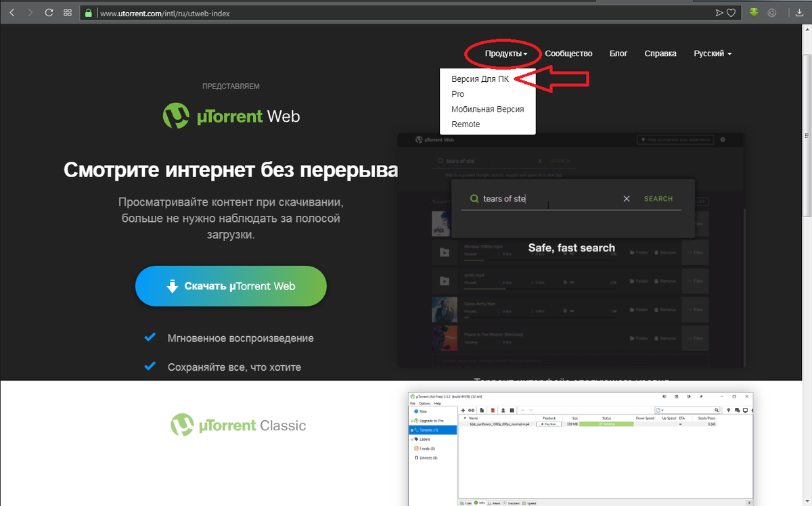
Task: Clear search with the X icon
Action: click(x=627, y=199)
